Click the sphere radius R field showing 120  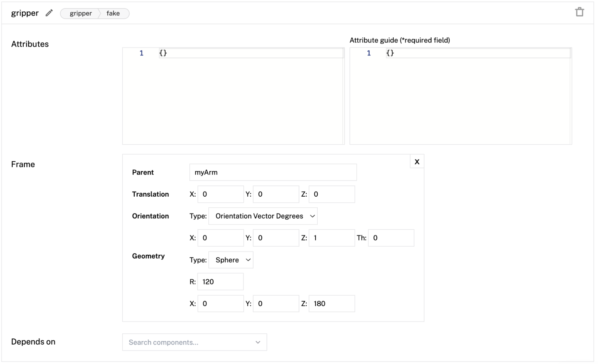point(220,282)
